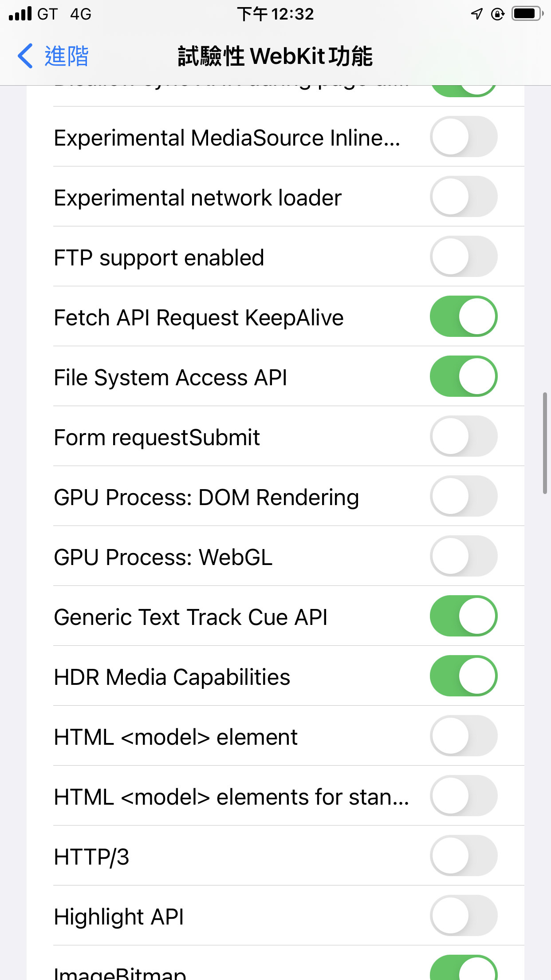Toggle Form requestSubmit switch on
The image size is (551, 980).
(x=463, y=436)
